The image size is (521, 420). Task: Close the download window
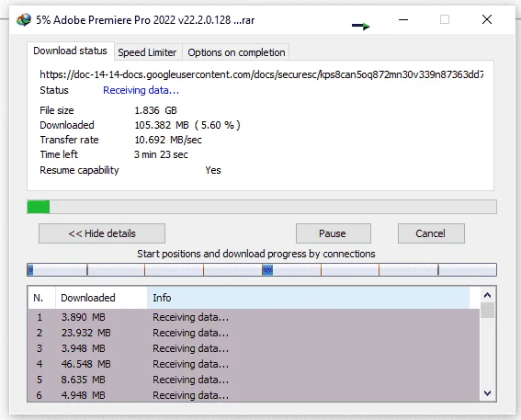point(487,19)
